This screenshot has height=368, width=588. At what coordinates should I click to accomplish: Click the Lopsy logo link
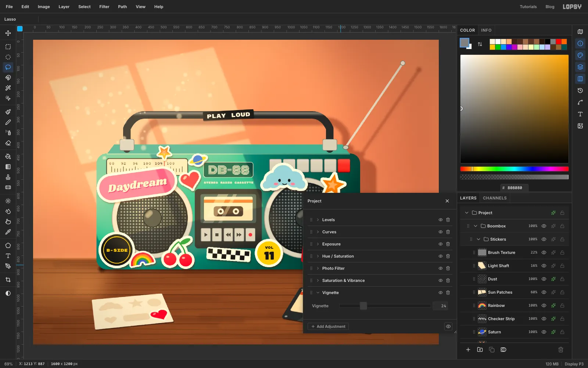click(572, 7)
